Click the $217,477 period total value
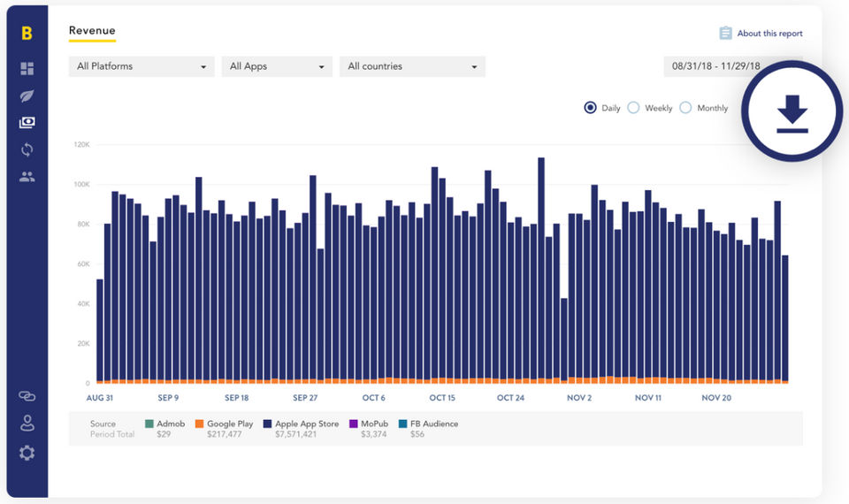The image size is (849, 504). click(x=224, y=434)
